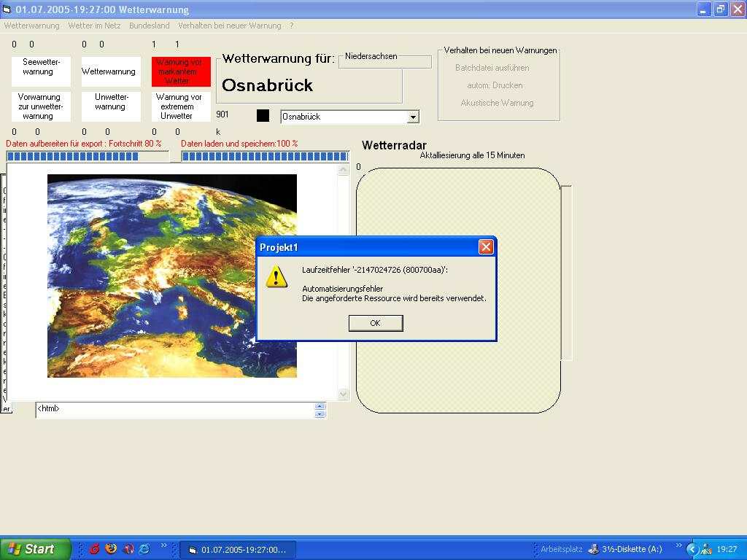Screen dimensions: 747x560
Task: Open the Osnabrück city dropdown
Action: pyautogui.click(x=413, y=117)
